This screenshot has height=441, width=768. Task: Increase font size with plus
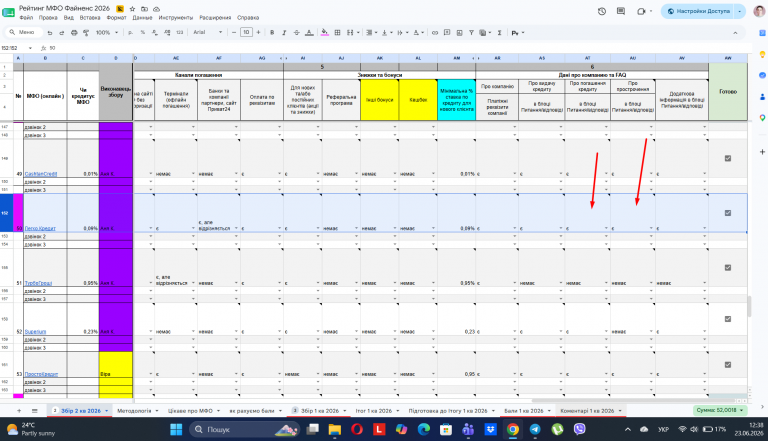[258, 32]
